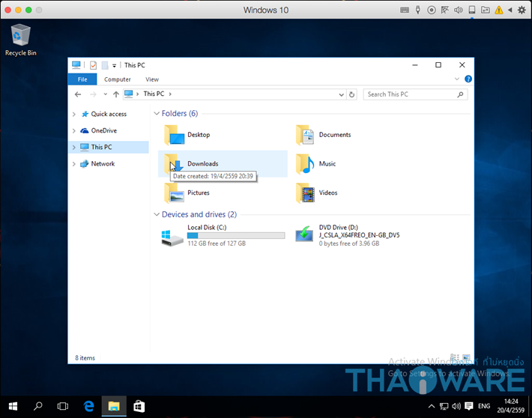The height and width of the screenshot is (418, 532).
Task: Open the Computer ribbon tab
Action: coord(117,79)
